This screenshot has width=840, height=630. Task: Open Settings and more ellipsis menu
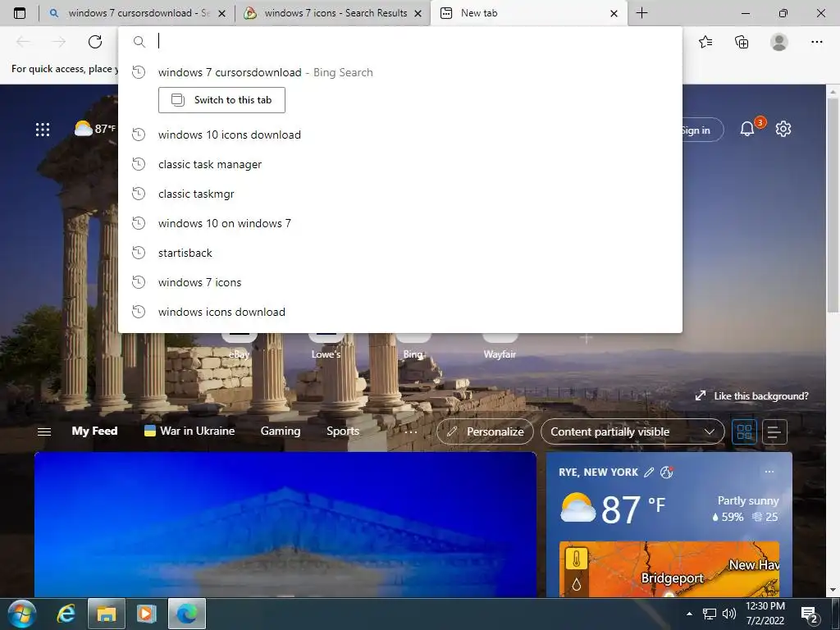pos(816,42)
